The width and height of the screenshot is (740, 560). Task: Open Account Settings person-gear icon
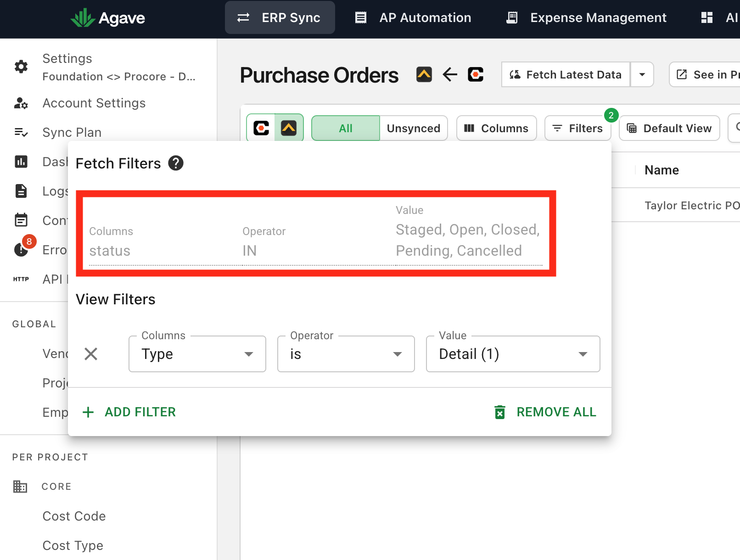pos(21,103)
